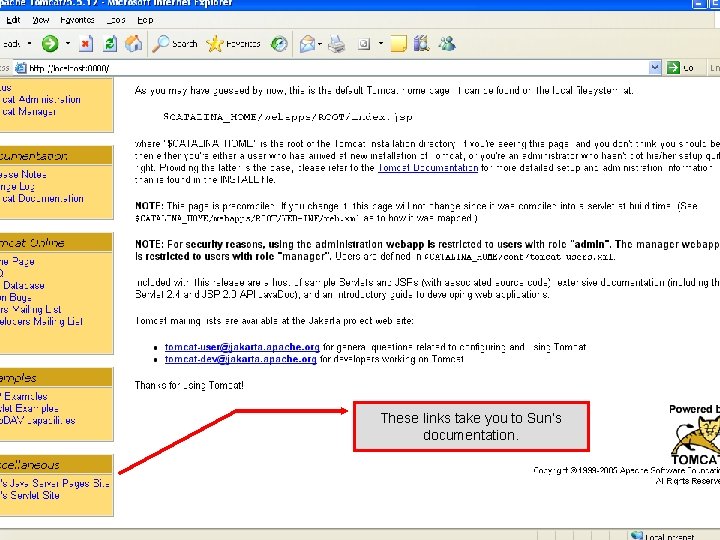
Task: Open the History clock icon
Action: click(279, 44)
